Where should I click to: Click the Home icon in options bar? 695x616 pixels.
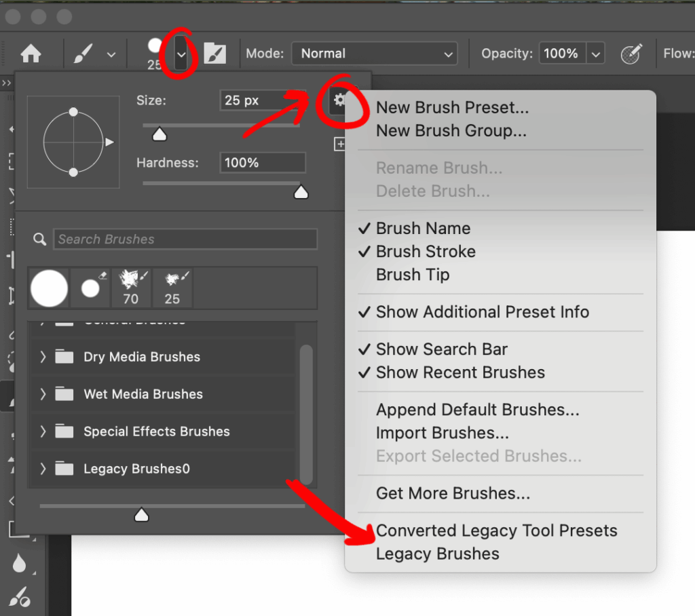tap(31, 54)
